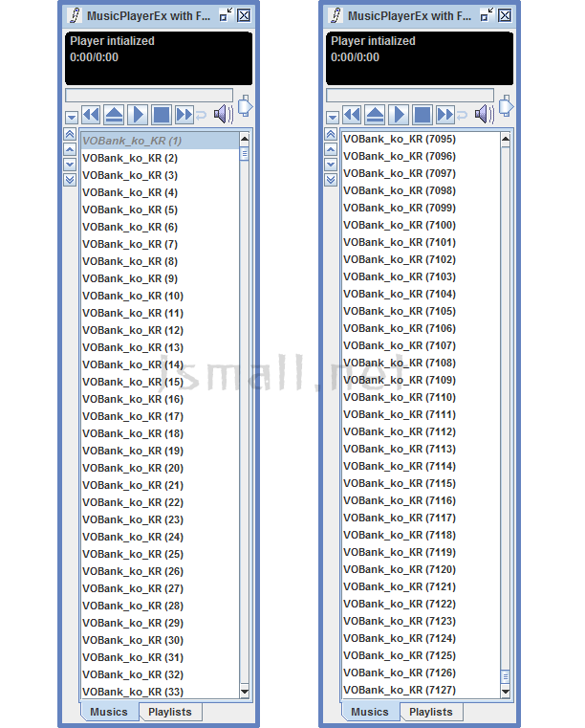Click the restore-size icon in right player title bar
Viewport: 585px width, 728px height.
click(x=487, y=15)
